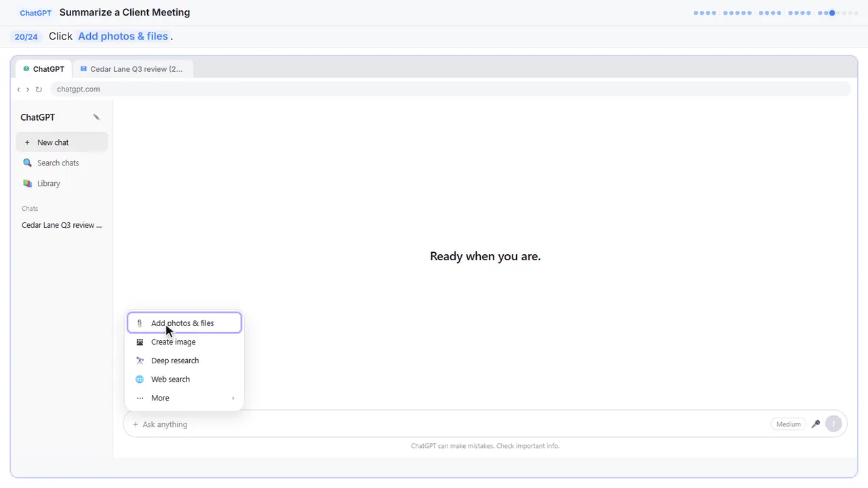The width and height of the screenshot is (868, 488).
Task: Click the browser forward arrow
Action: [x=28, y=89]
